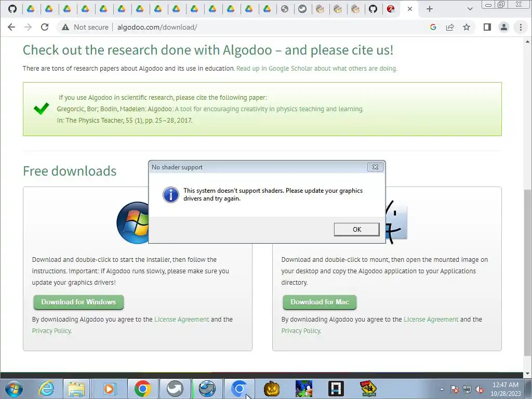Open the cited paper title link
The height and width of the screenshot is (399, 532).
coord(269,109)
